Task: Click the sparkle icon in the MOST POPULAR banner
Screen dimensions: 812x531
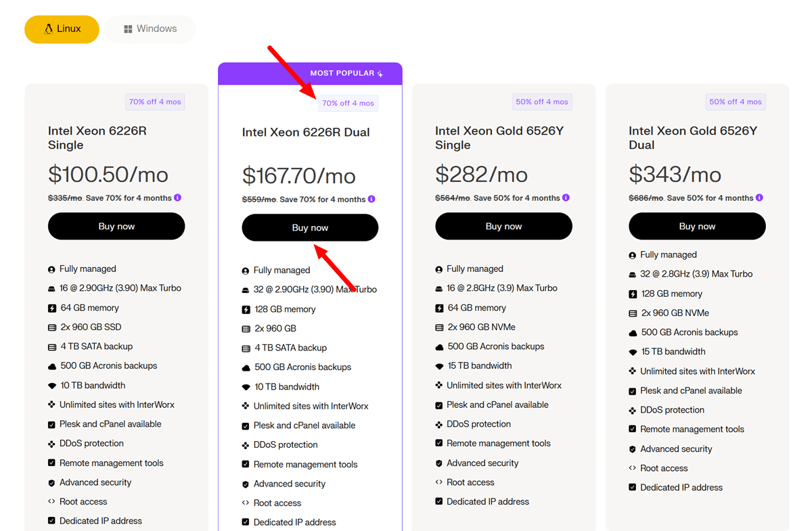Action: 379,73
